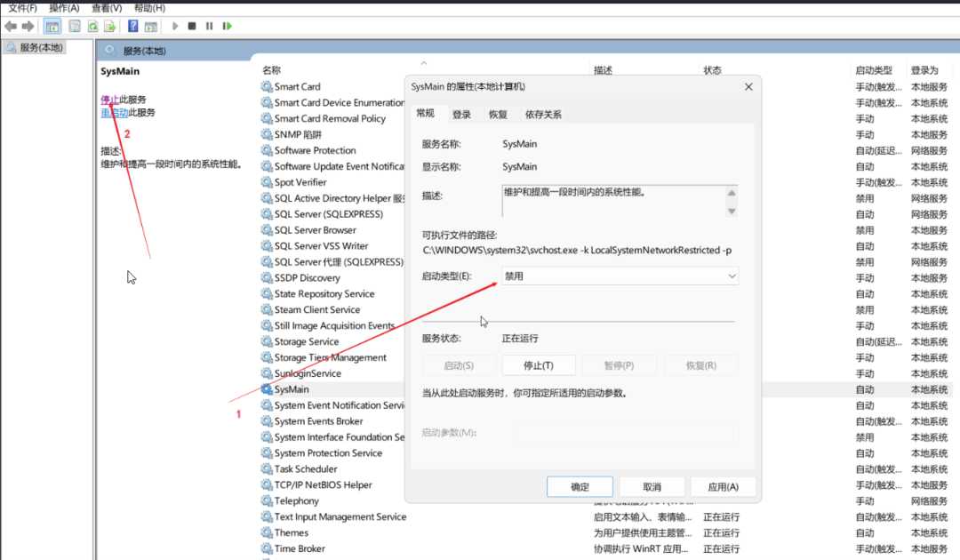The image size is (960, 560).
Task: Click the 应用(A) button
Action: 723,487
